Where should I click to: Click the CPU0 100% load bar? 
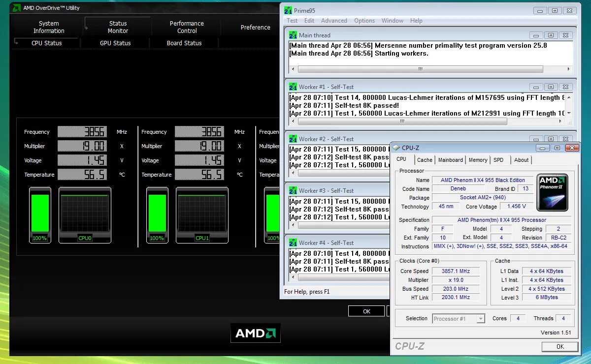click(x=40, y=214)
